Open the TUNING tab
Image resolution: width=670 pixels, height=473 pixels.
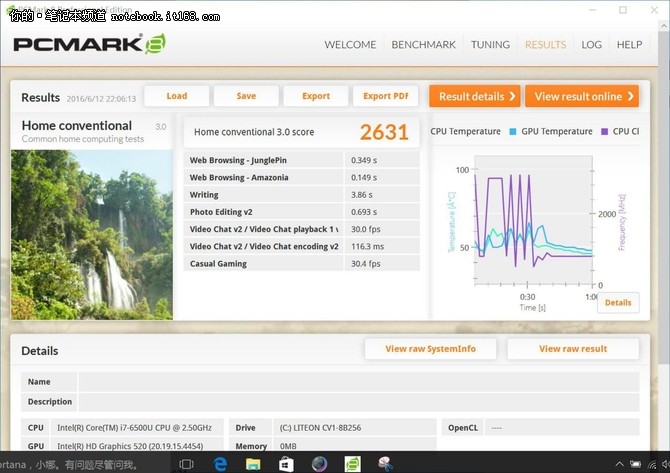(x=490, y=44)
